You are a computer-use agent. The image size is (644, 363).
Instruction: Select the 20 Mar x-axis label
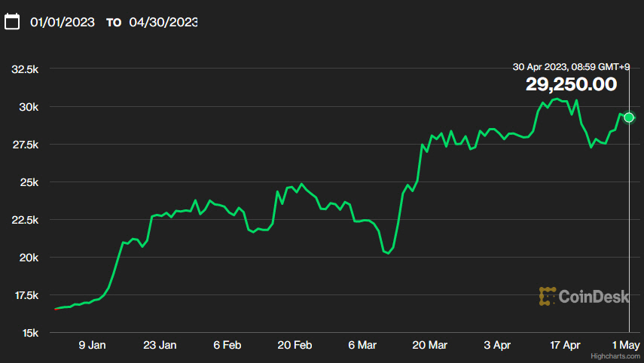(430, 345)
